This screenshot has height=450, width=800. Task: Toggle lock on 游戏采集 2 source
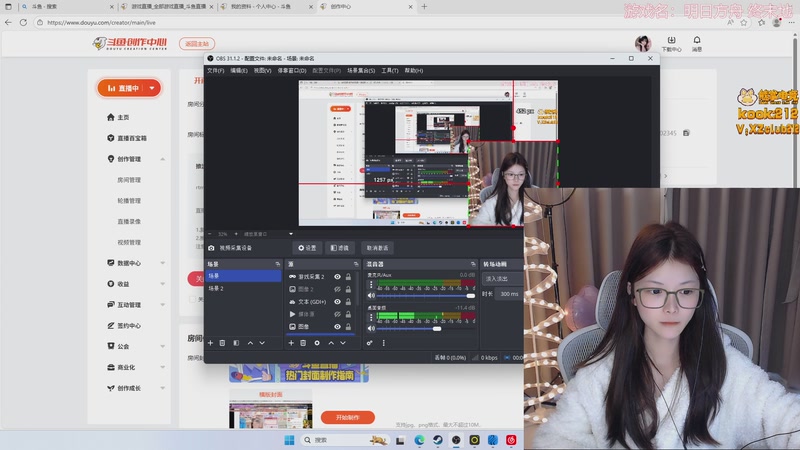[x=348, y=277]
